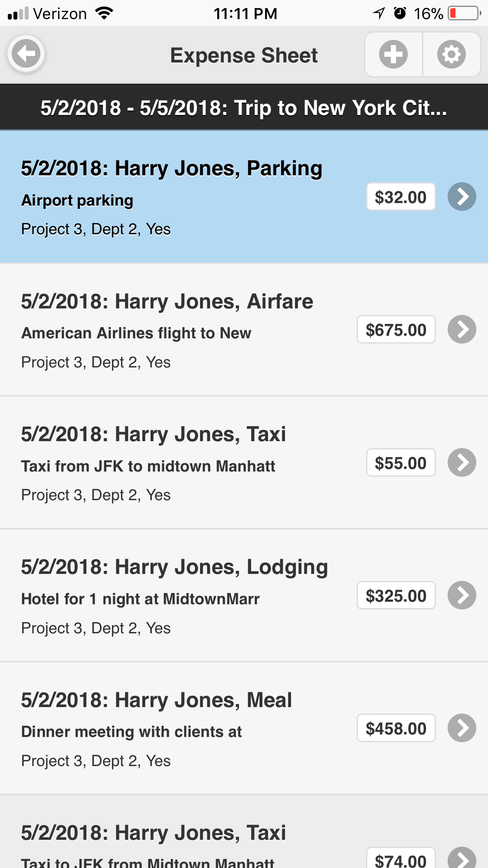Open Parking expense details chevron
The height and width of the screenshot is (868, 488).
tap(462, 197)
